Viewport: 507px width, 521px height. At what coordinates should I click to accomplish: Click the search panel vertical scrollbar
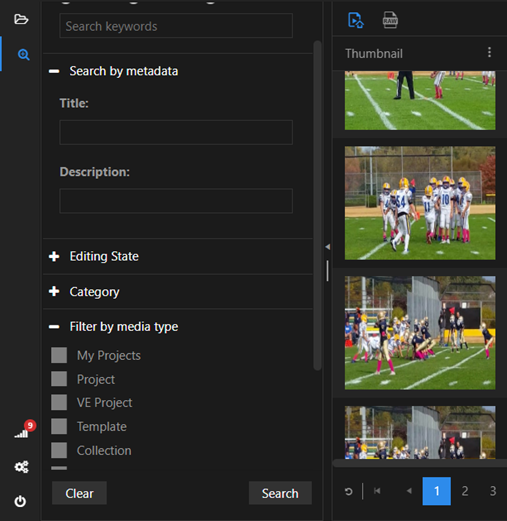[317, 205]
